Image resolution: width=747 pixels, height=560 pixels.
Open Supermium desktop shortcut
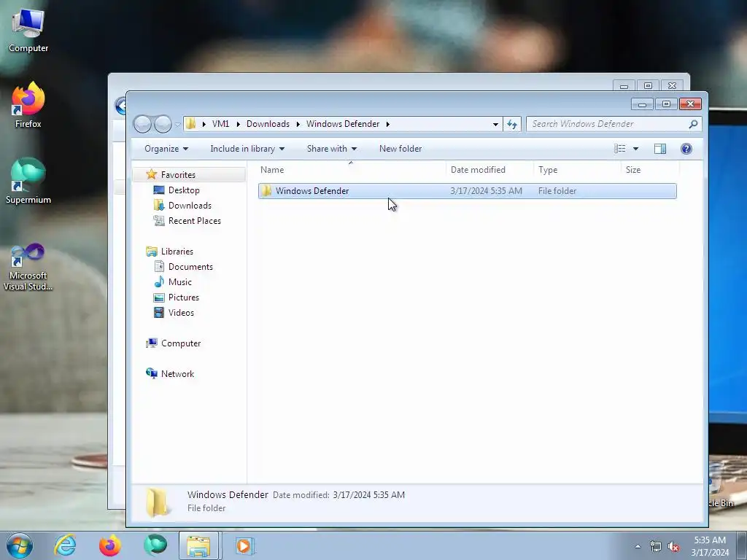click(28, 182)
